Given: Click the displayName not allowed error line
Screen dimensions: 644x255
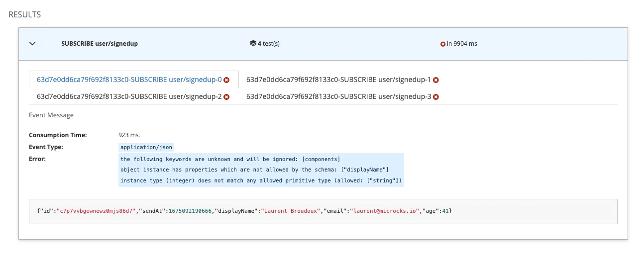Looking at the screenshot, I should 254,170.
